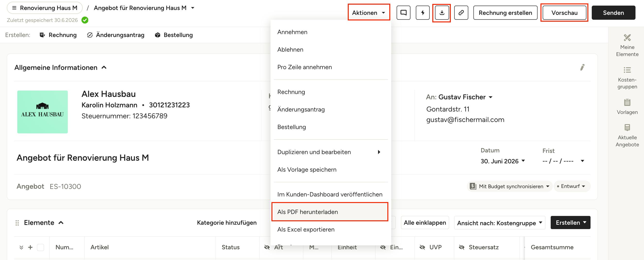This screenshot has height=260, width=644.
Task: Toggle visibility eye on Steuersatz column
Action: pos(461,247)
